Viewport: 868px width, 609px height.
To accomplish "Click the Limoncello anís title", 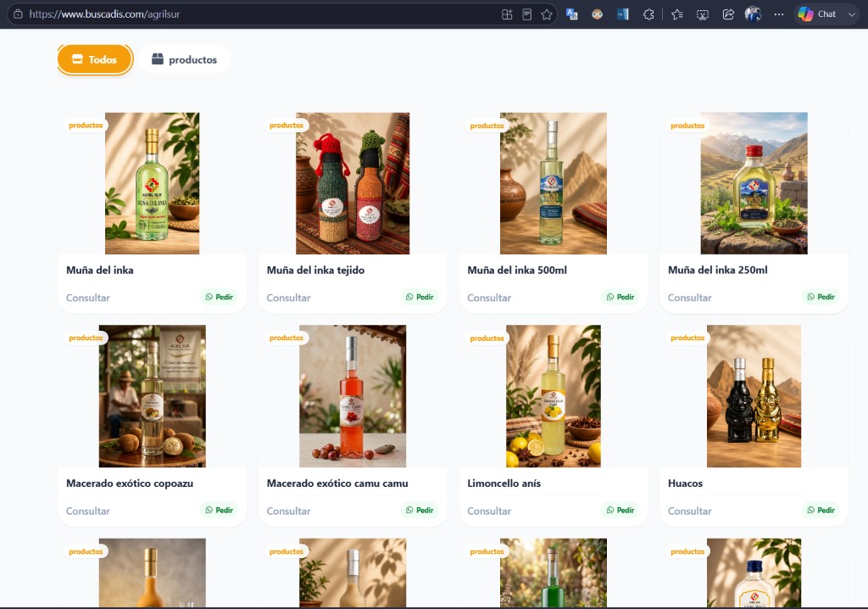I will [x=504, y=483].
